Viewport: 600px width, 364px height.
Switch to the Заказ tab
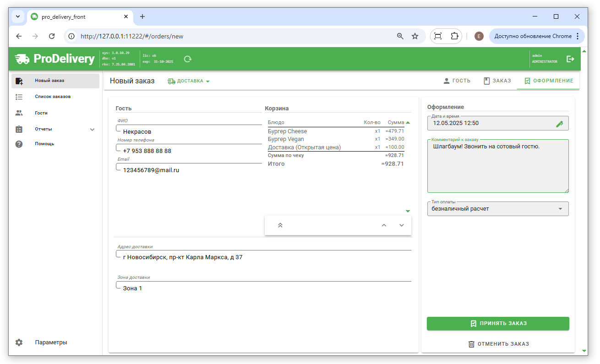pos(497,81)
